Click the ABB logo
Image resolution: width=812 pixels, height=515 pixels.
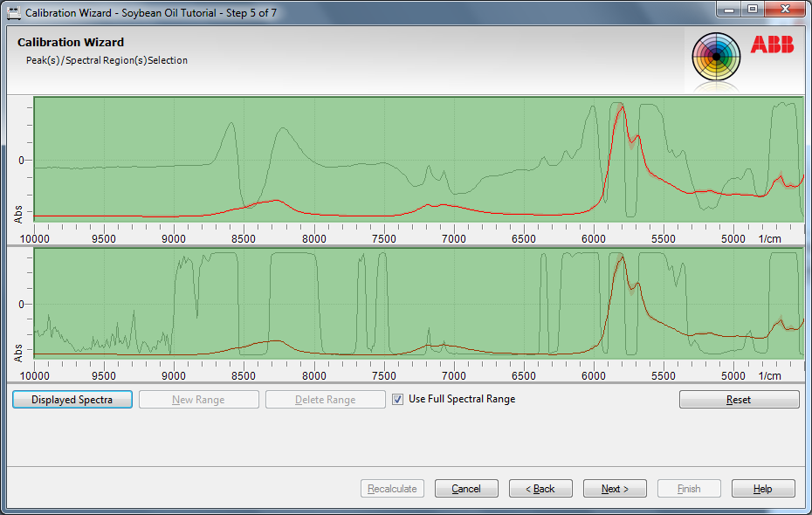pyautogui.click(x=772, y=46)
